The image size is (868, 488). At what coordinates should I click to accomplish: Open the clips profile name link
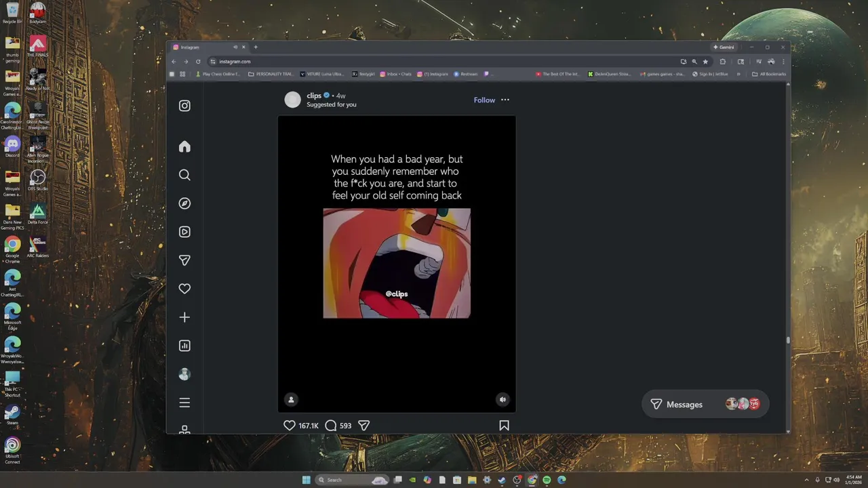coord(314,96)
